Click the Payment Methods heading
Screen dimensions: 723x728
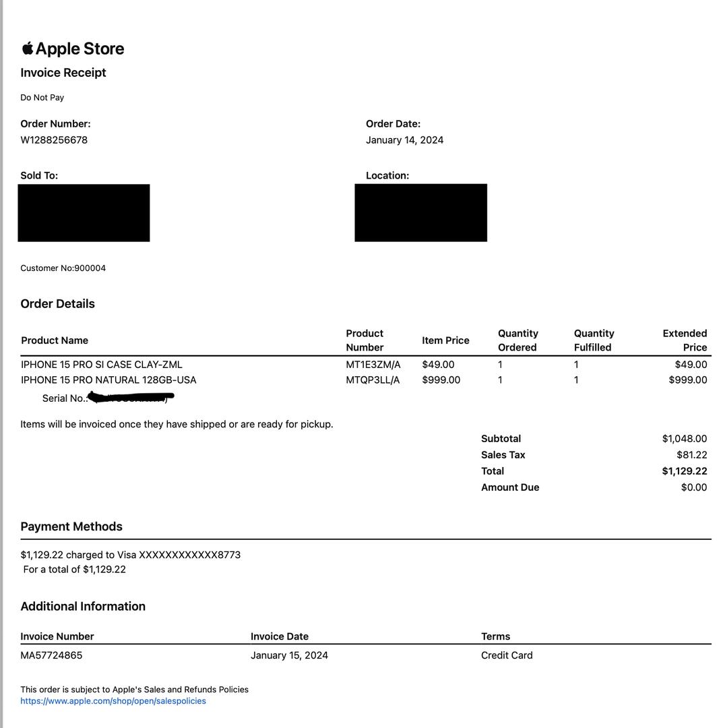[71, 526]
